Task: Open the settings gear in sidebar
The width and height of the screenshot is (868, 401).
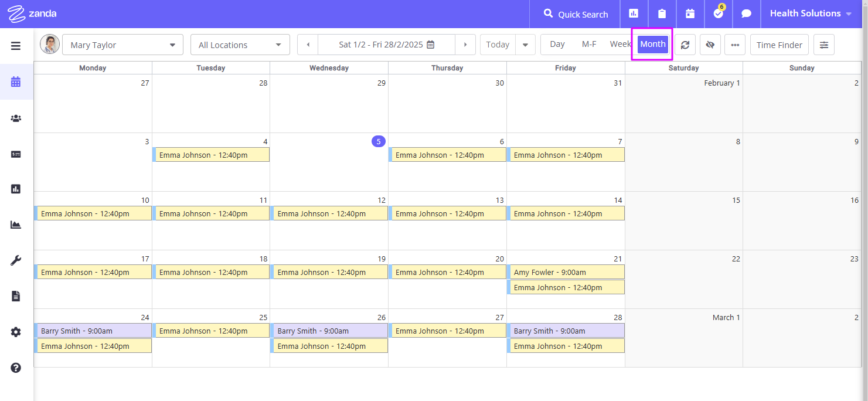Action: pyautogui.click(x=16, y=332)
